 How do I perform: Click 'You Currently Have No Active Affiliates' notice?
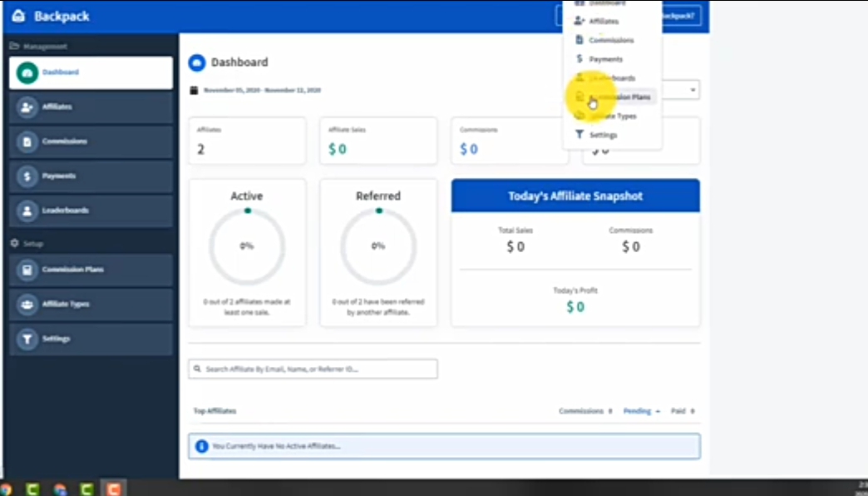[444, 446]
